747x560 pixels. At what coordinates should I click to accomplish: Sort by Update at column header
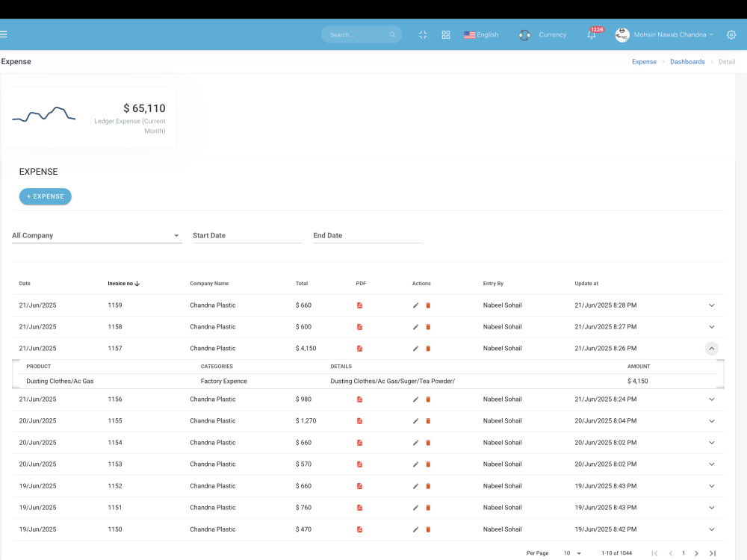coord(586,283)
